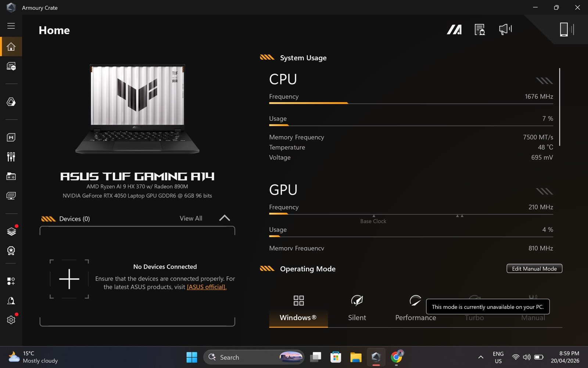Switch to Silent operating mode
The image size is (588, 368).
click(x=357, y=308)
